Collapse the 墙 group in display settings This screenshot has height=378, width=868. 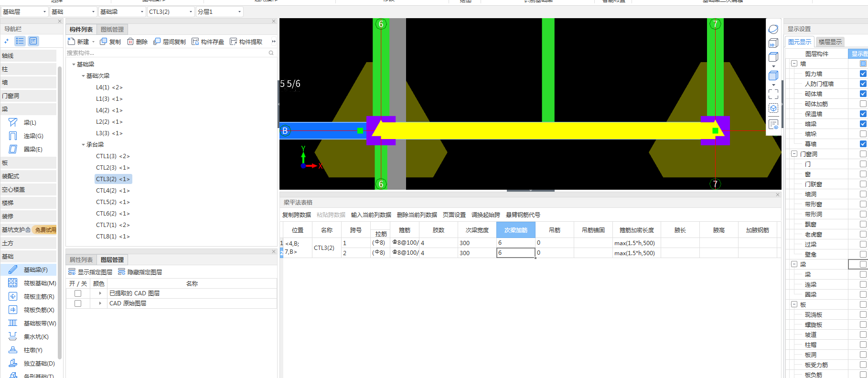click(x=794, y=64)
